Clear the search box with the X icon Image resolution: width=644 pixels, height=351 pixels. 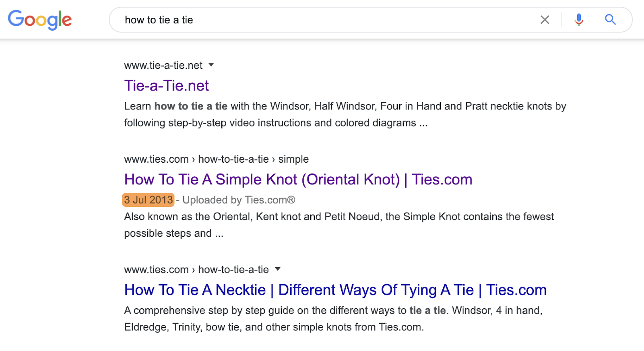point(545,20)
